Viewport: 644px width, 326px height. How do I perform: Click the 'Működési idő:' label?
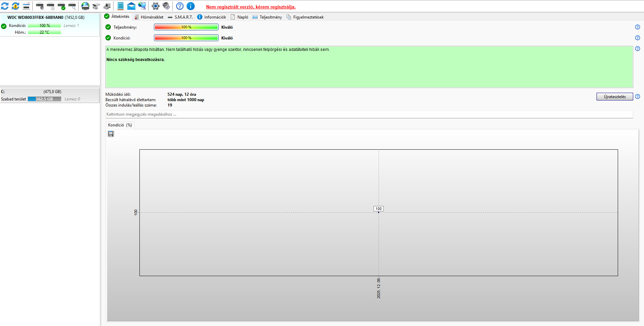coord(118,94)
